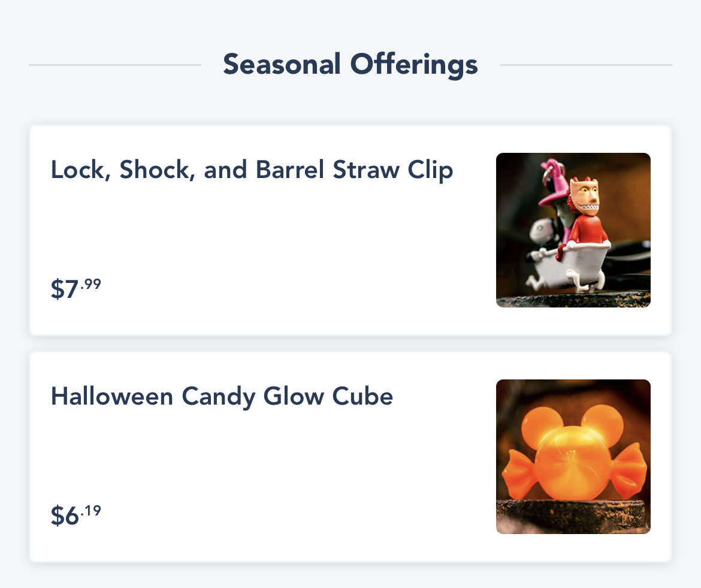Viewport: 701px width, 588px height.
Task: View the Glow Cube product thumbnail
Action: (x=573, y=457)
